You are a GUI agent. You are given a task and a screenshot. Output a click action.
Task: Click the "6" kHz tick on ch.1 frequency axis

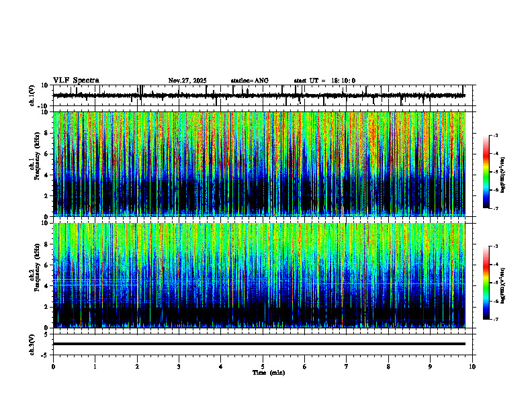47,154
